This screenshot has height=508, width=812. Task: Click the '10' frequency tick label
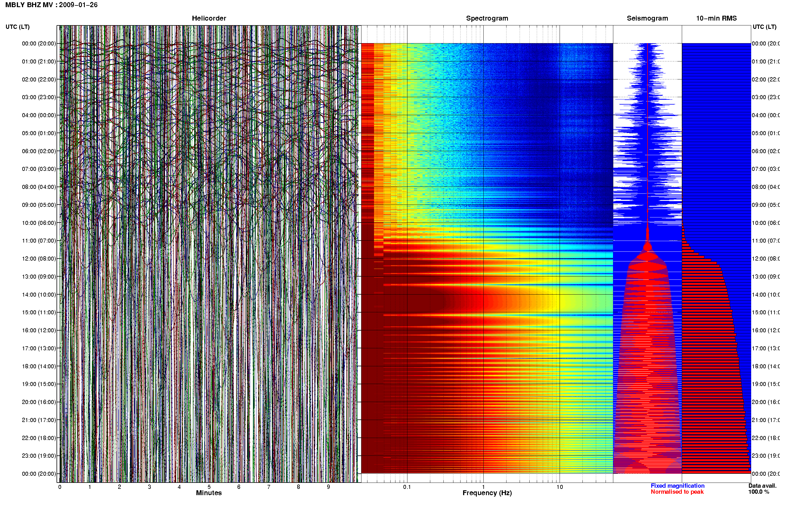pyautogui.click(x=560, y=487)
